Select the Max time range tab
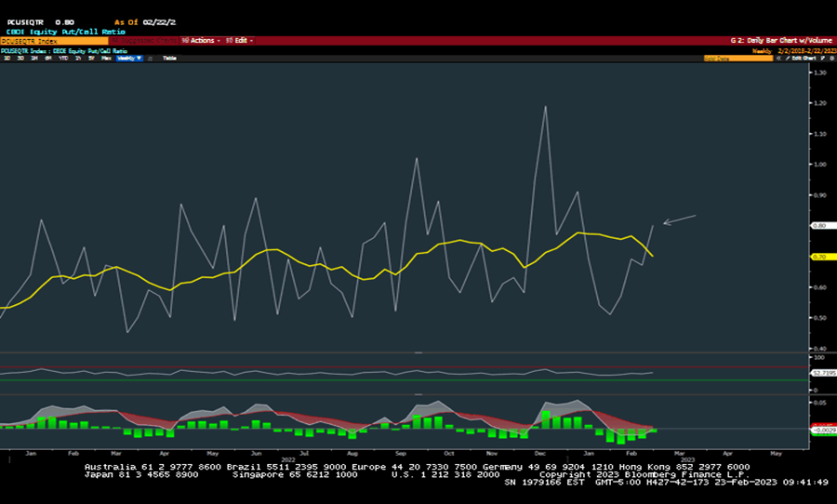This screenshot has height=504, width=837. click(106, 59)
